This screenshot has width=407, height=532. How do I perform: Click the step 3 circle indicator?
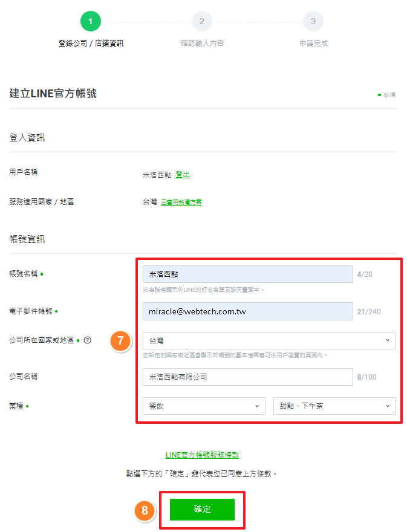point(313,22)
